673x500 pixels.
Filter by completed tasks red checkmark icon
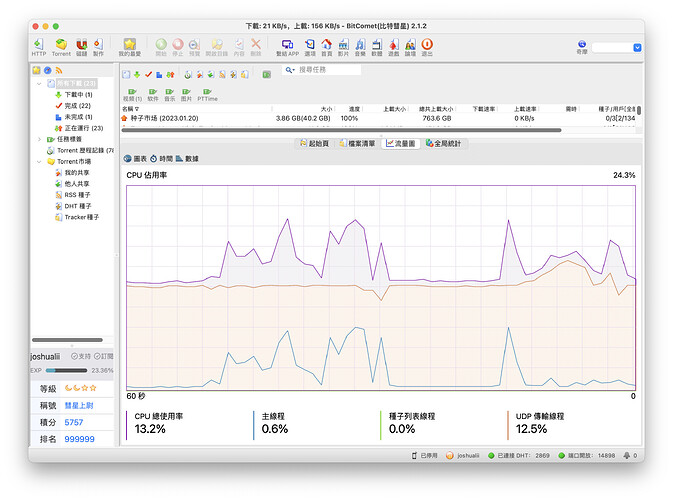(148, 75)
